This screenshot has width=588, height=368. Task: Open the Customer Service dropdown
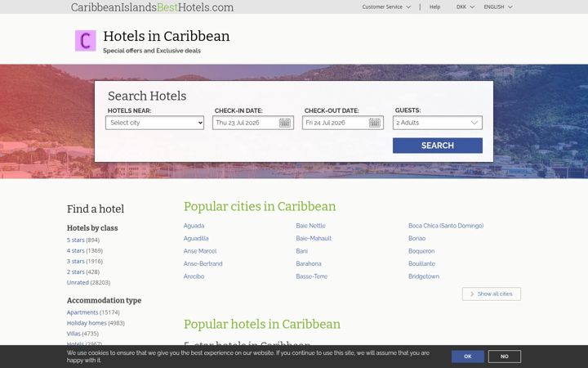tap(386, 7)
